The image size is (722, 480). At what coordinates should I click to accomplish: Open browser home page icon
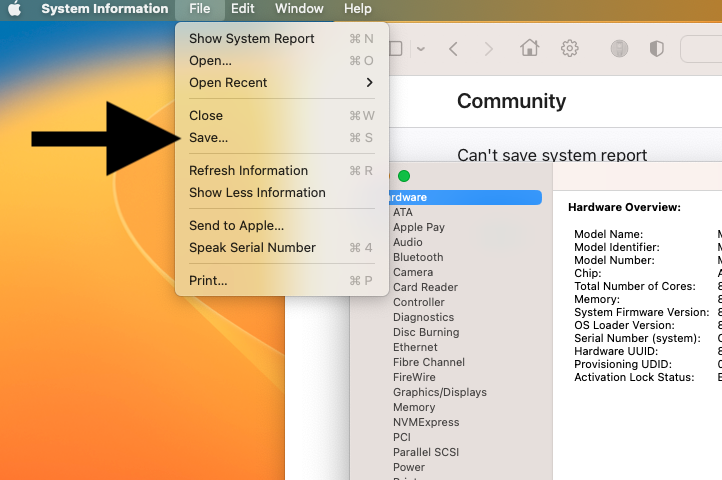point(530,48)
